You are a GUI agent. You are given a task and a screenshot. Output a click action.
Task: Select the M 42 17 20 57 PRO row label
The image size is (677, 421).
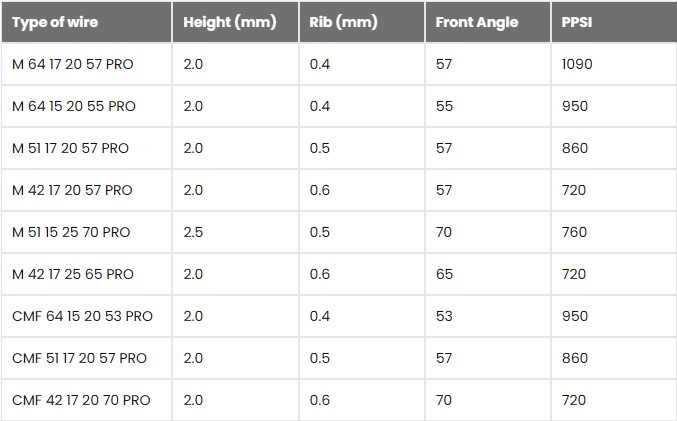click(71, 190)
